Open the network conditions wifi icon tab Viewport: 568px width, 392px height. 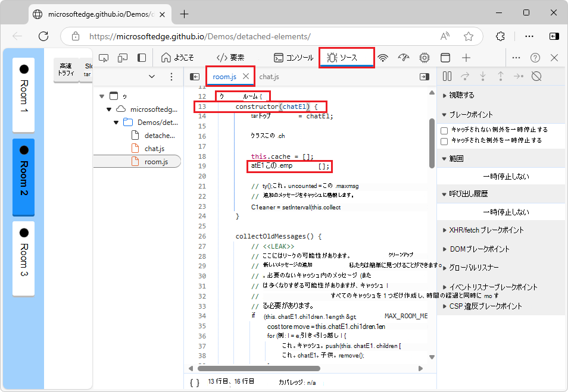coord(382,58)
